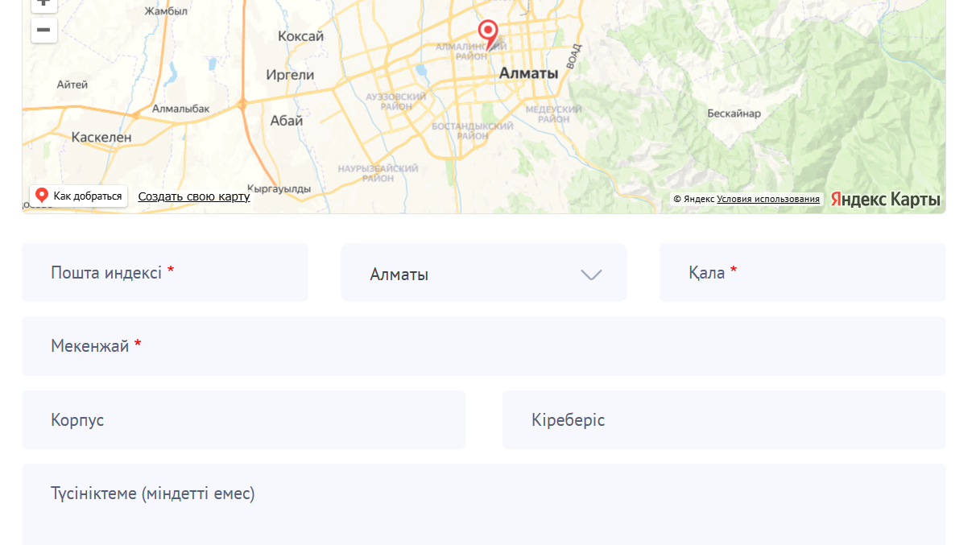
Task: Focus the Түсініктеме comment text area
Action: coord(484,505)
